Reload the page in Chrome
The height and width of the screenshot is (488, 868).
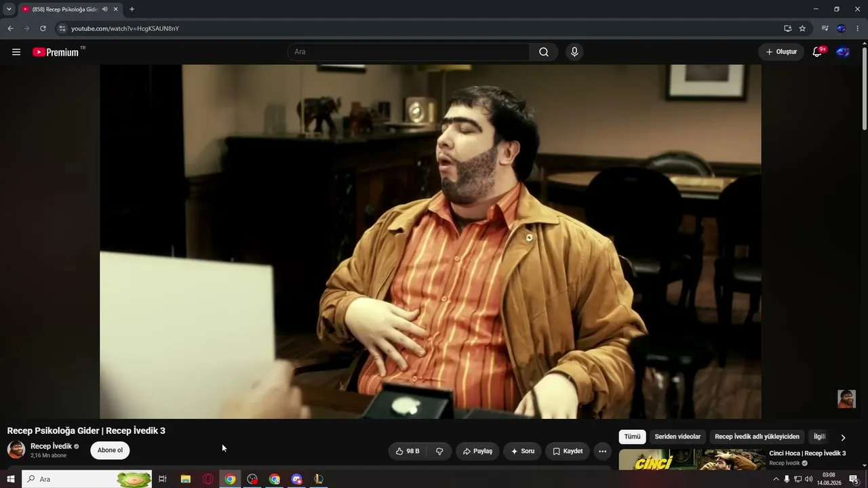(x=43, y=28)
